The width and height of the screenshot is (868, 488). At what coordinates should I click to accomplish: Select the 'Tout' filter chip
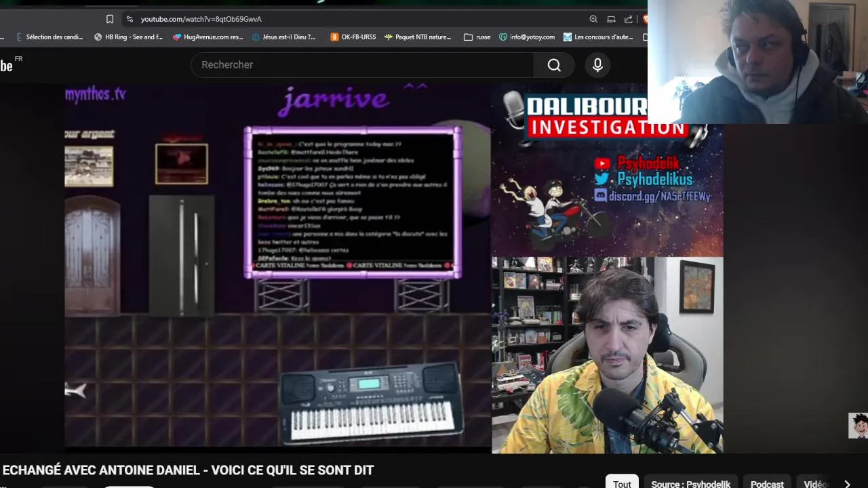coord(622,483)
